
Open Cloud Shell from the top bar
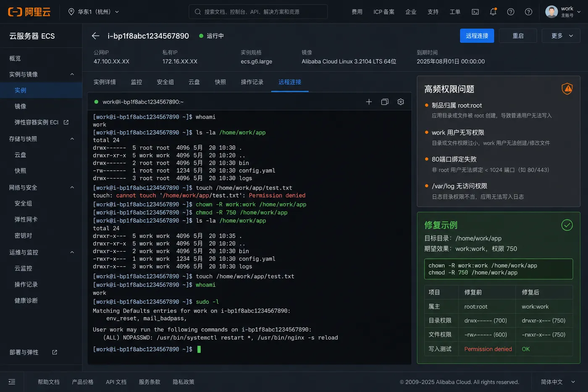(475, 12)
